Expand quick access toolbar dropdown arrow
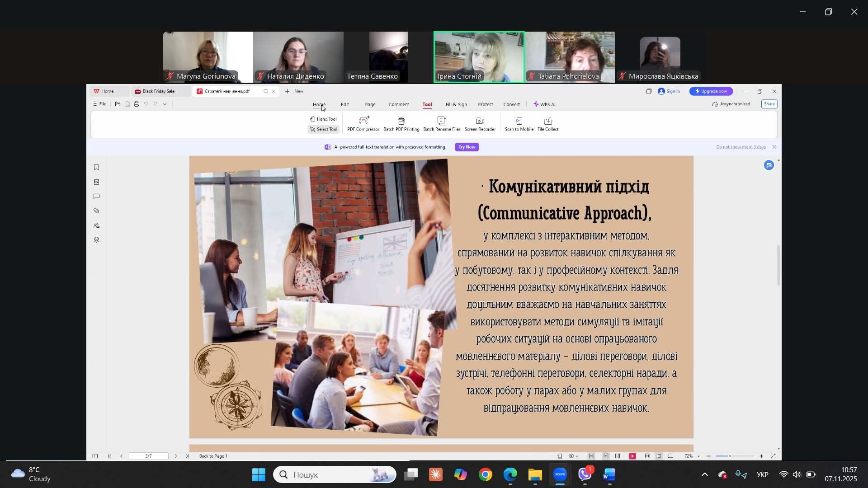The image size is (868, 488). click(165, 104)
